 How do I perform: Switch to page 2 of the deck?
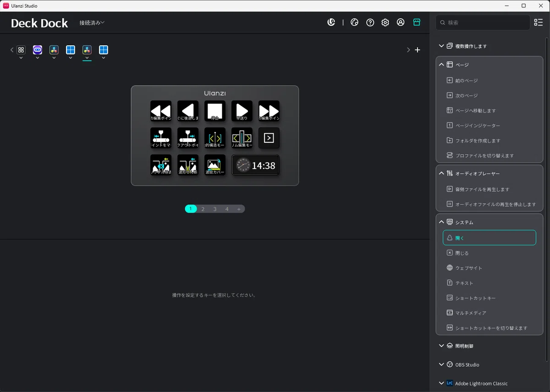tap(203, 209)
